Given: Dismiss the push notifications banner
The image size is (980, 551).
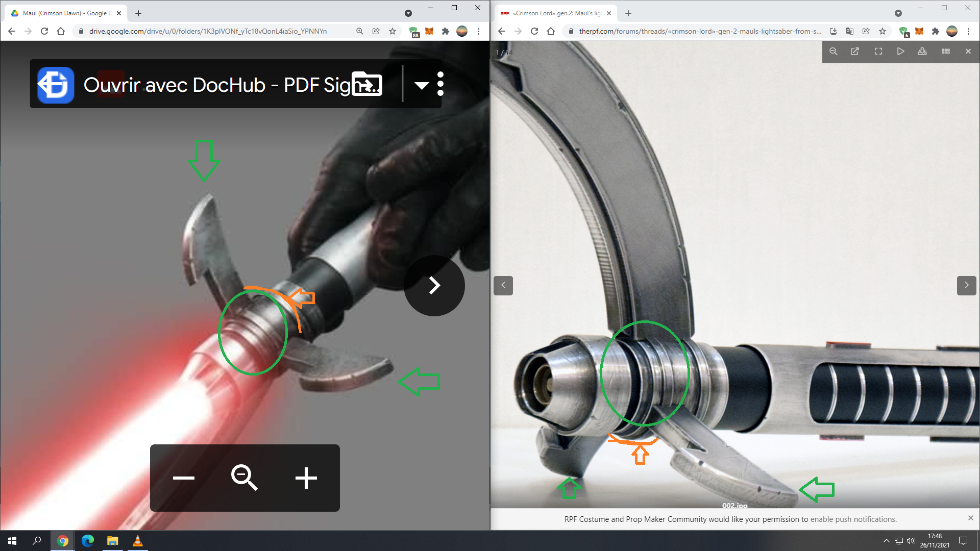Looking at the screenshot, I should pos(970,518).
